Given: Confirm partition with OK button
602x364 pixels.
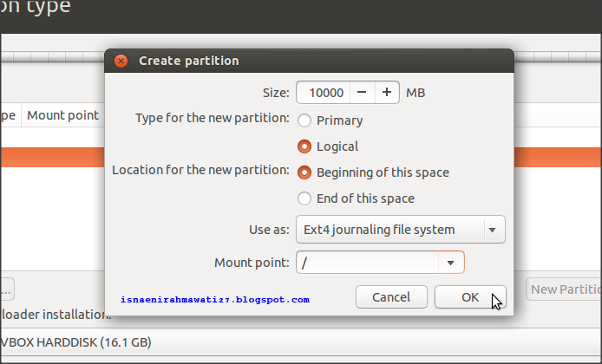Looking at the screenshot, I should [x=470, y=296].
